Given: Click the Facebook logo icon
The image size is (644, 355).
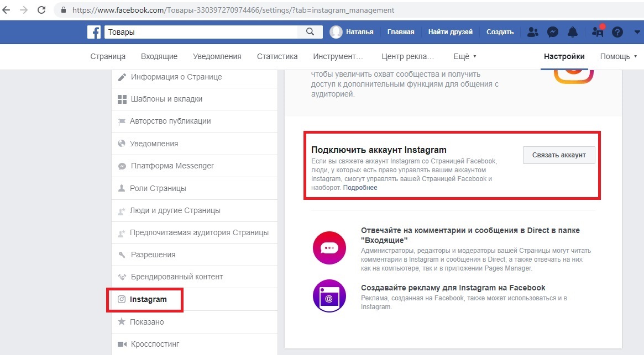Looking at the screenshot, I should click(x=94, y=32).
